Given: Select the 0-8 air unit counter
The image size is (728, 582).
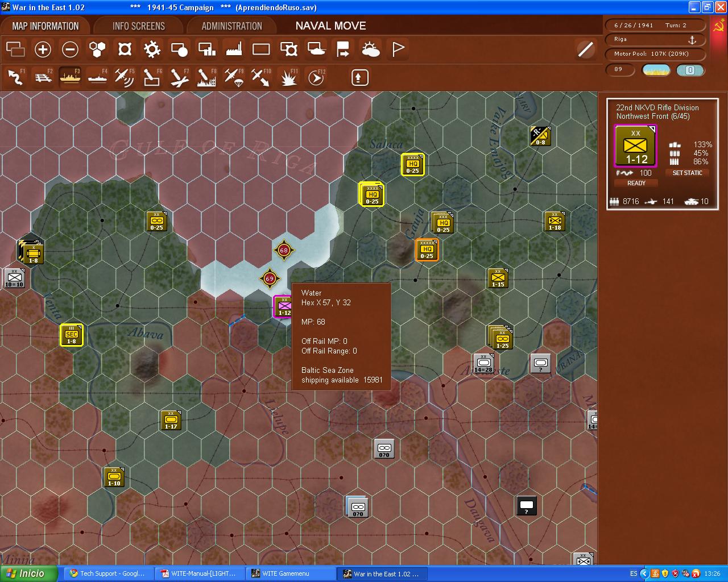Looking at the screenshot, I should tap(540, 136).
